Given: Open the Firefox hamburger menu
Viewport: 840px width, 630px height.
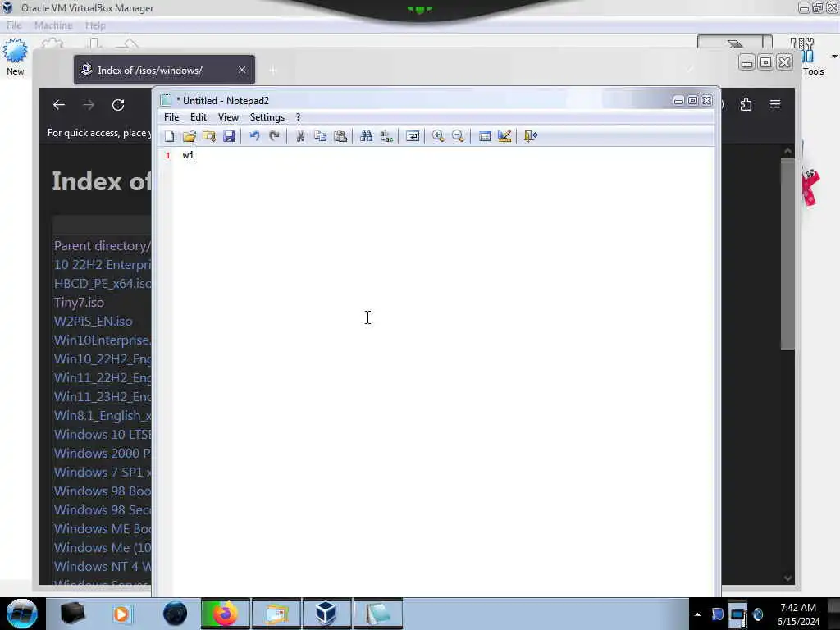Looking at the screenshot, I should (775, 104).
